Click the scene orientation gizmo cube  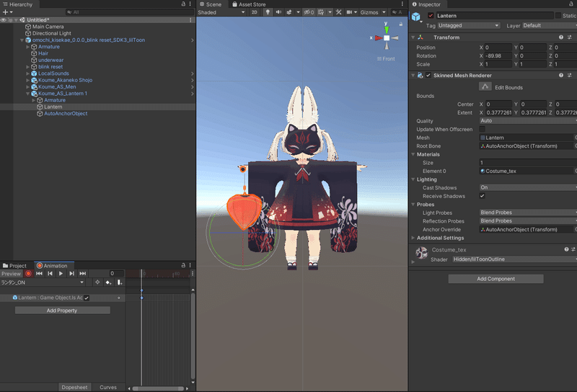387,38
